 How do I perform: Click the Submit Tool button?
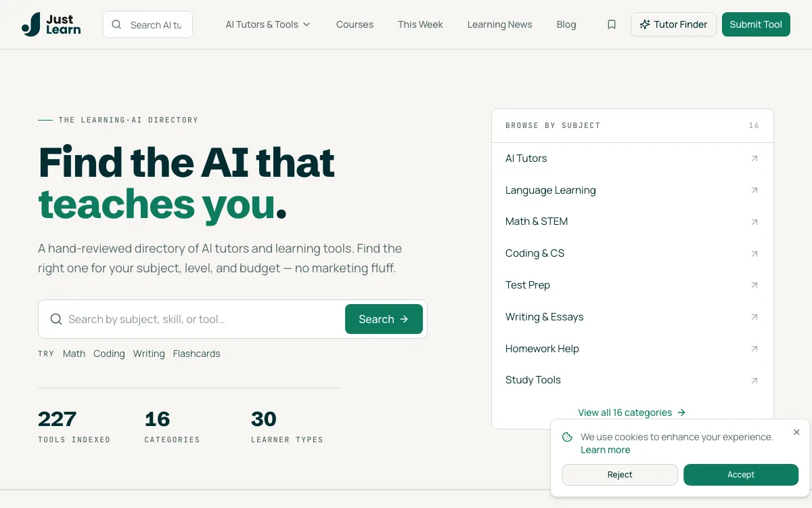pos(756,24)
